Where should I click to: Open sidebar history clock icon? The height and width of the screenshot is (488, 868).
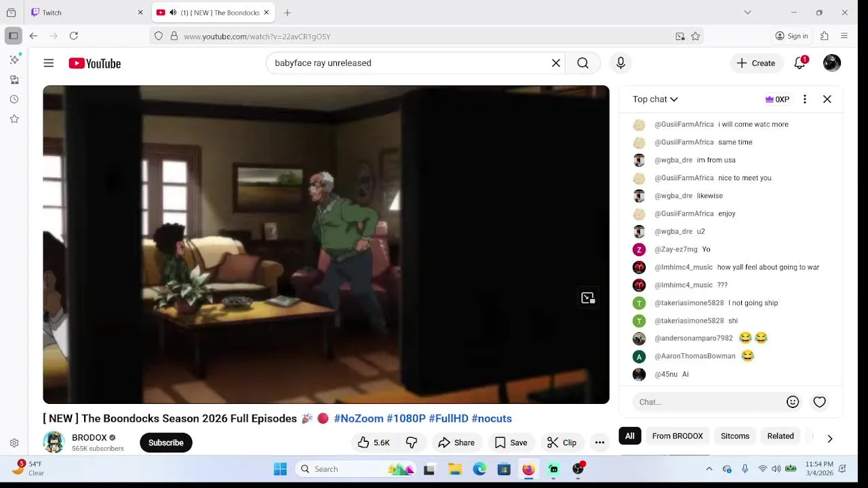tap(14, 99)
